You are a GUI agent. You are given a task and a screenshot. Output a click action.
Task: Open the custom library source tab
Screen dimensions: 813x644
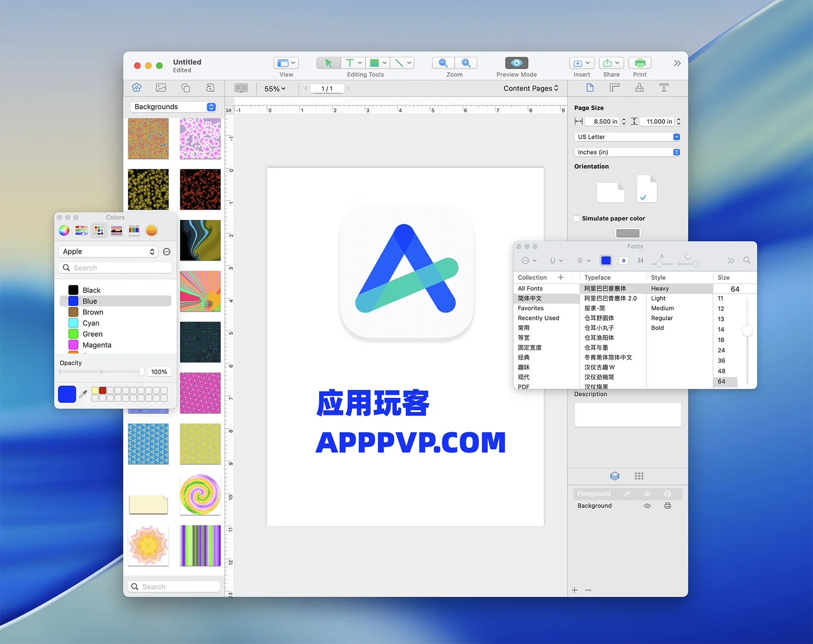tap(210, 87)
